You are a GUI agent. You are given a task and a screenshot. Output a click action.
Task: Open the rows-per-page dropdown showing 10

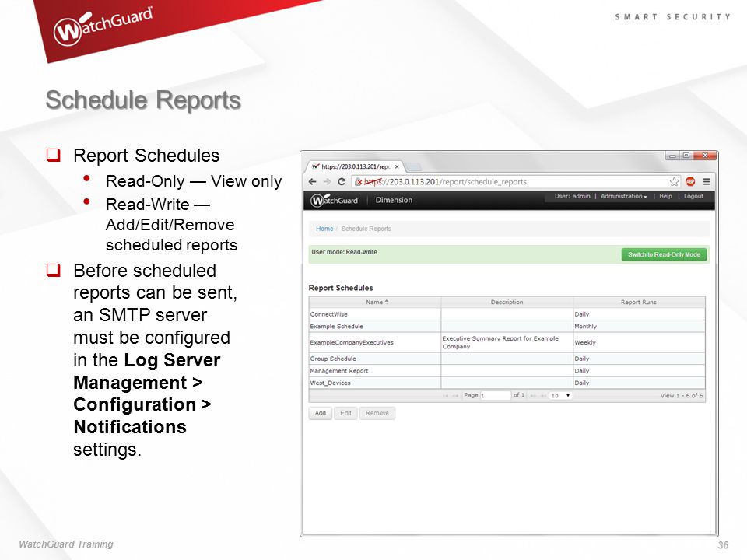560,396
